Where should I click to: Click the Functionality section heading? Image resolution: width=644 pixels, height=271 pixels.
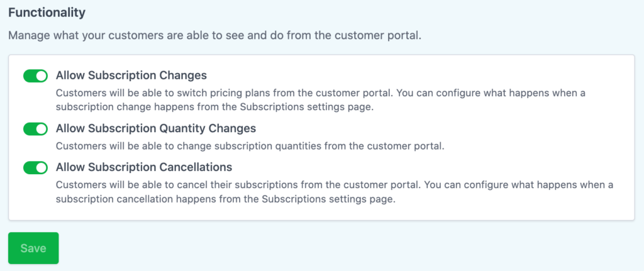47,13
